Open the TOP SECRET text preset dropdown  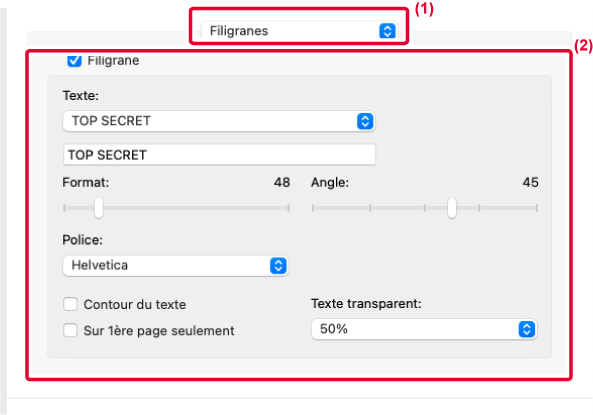click(x=219, y=121)
